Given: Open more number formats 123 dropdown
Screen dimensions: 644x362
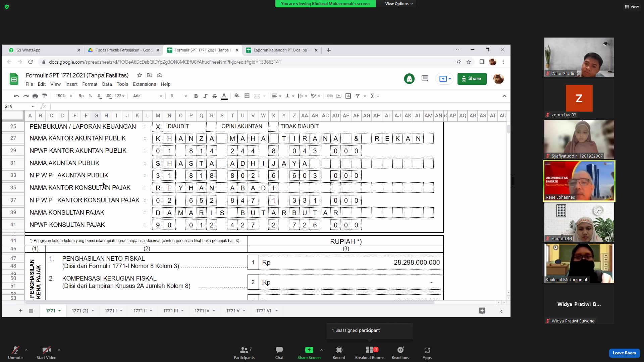Looking at the screenshot, I should coord(120,96).
